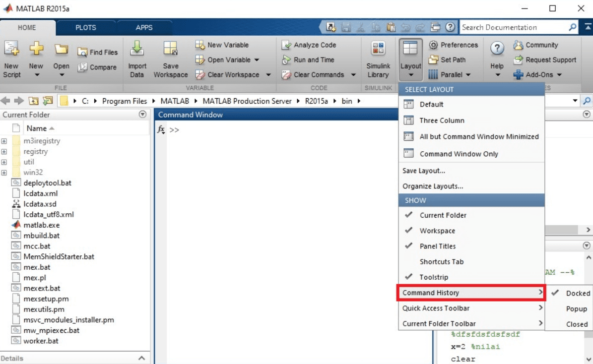
Task: Toggle Panel Titles display
Action: tap(471, 246)
